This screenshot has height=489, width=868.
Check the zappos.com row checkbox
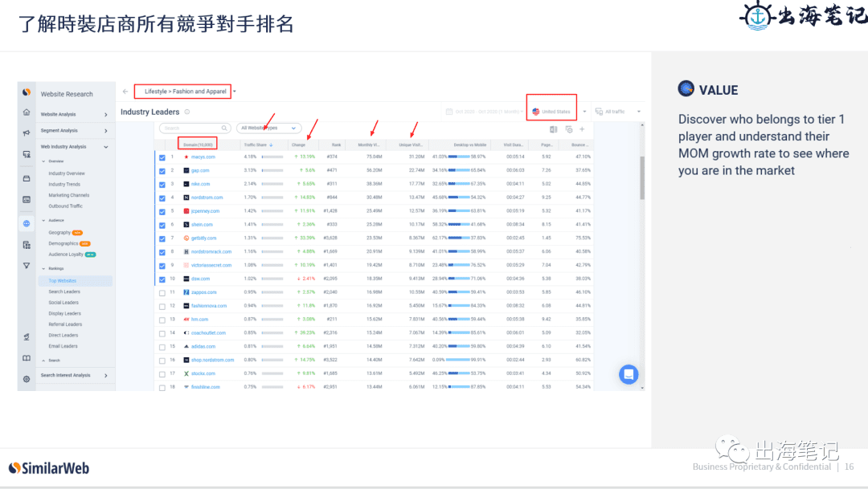pyautogui.click(x=162, y=292)
